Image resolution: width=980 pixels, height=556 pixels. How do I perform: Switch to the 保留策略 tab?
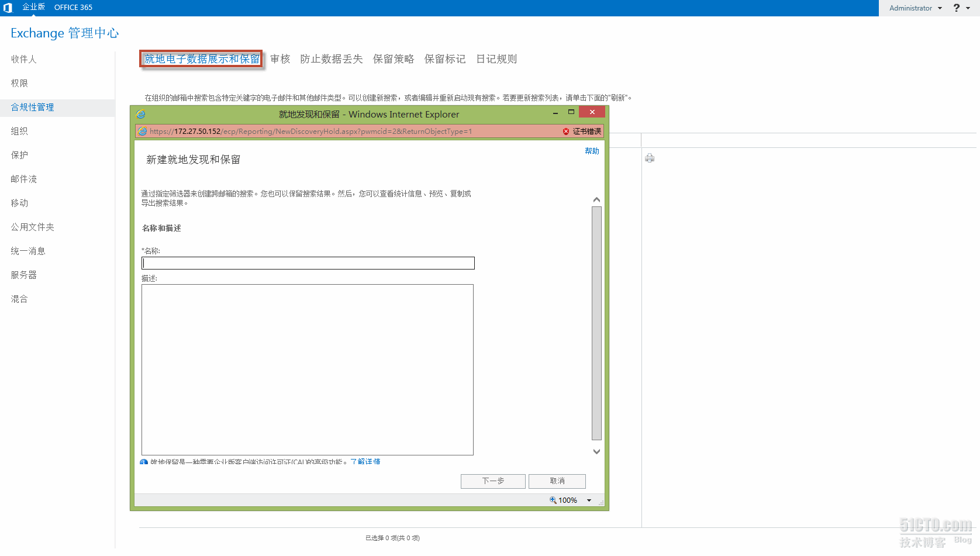coord(394,59)
